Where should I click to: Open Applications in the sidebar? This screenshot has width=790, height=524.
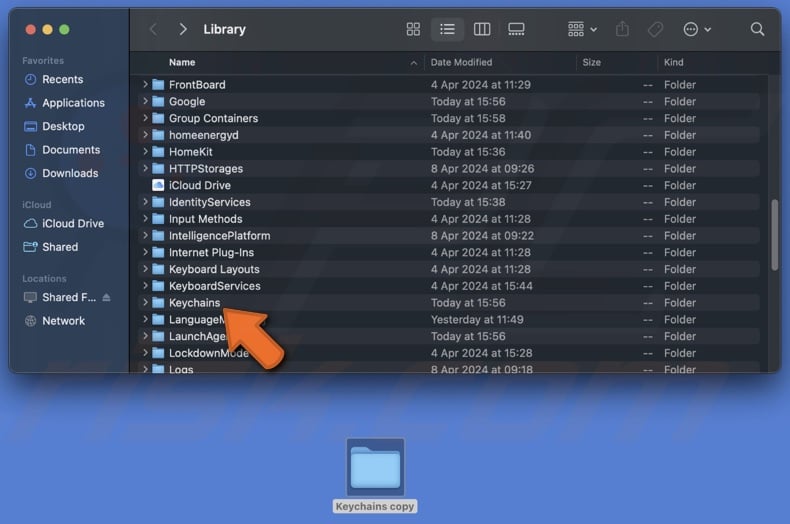[x=73, y=103]
